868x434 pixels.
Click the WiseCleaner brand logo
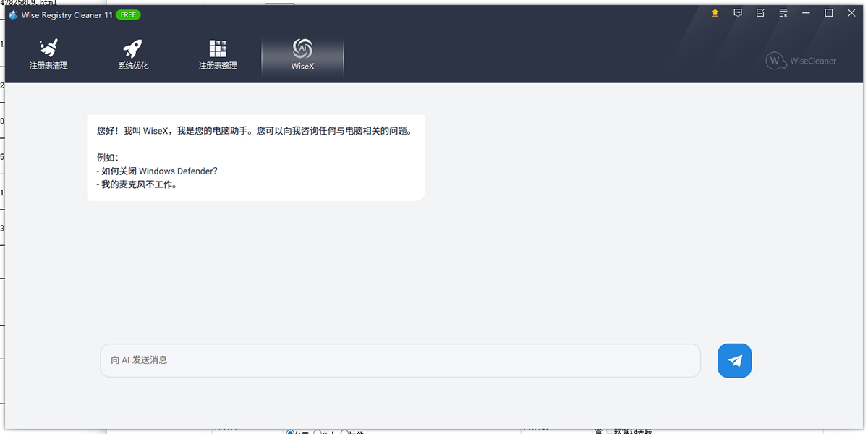[801, 61]
